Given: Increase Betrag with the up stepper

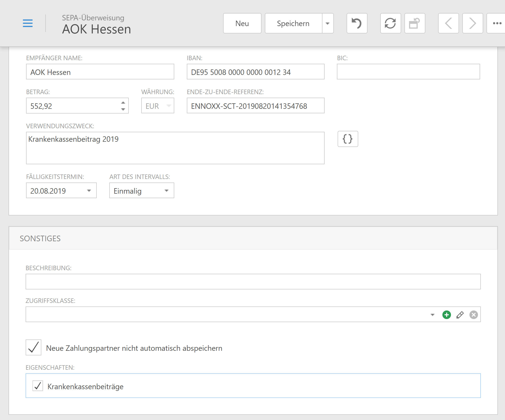Looking at the screenshot, I should point(123,103).
